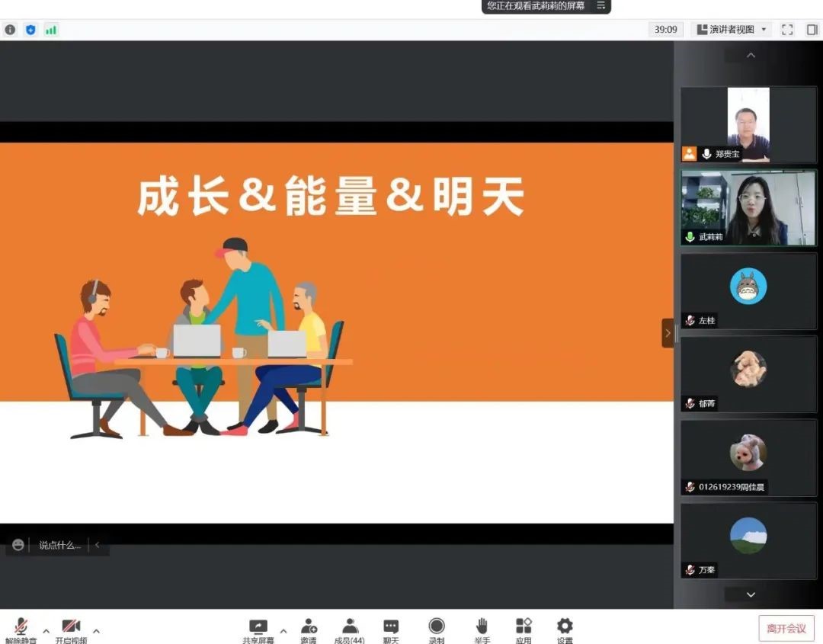
Task: Open the members list (成员 44)
Action: click(350, 627)
